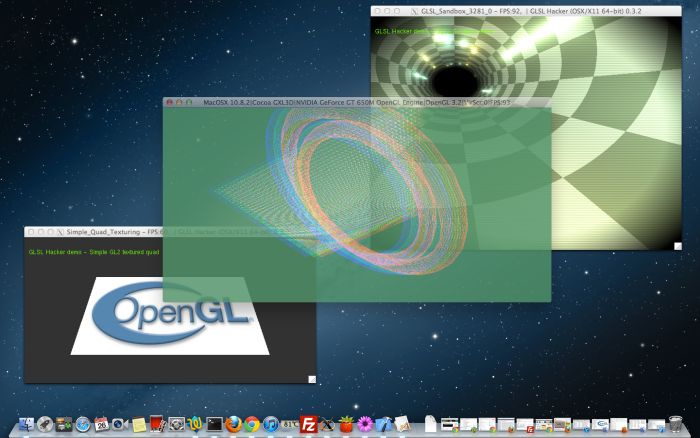Image resolution: width=700 pixels, height=438 pixels.
Task: Launch Safari compass icon in Dock
Action: (x=83, y=424)
